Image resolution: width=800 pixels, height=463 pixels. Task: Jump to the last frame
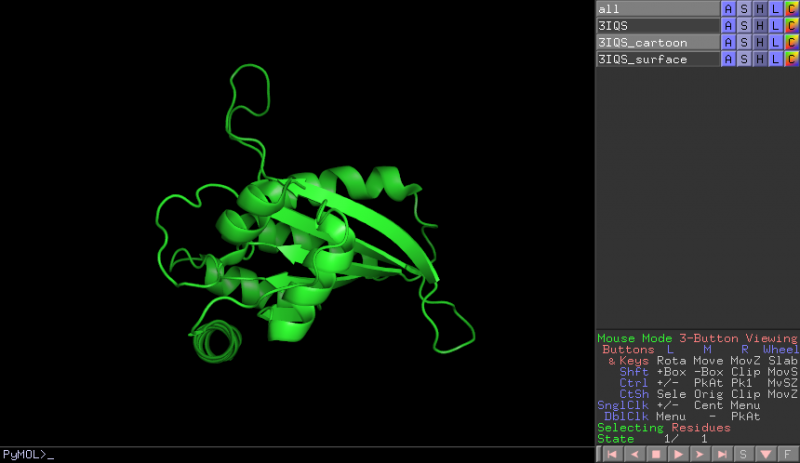pos(720,454)
